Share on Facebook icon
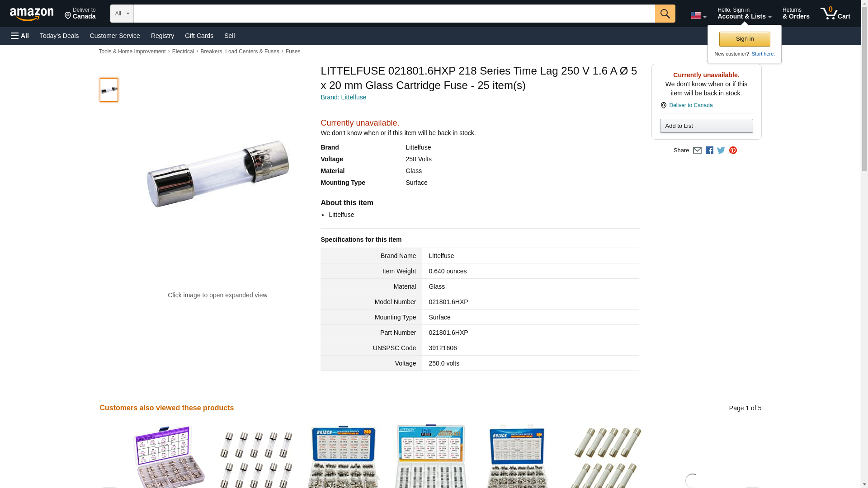 (x=709, y=150)
